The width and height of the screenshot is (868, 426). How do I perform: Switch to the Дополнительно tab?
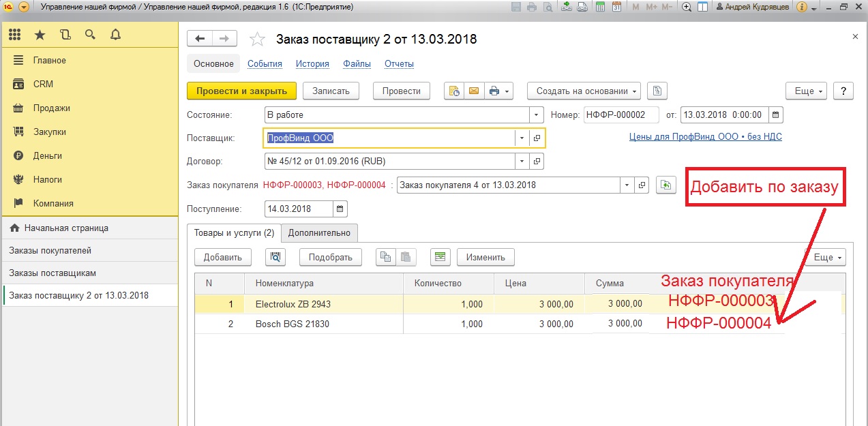319,232
